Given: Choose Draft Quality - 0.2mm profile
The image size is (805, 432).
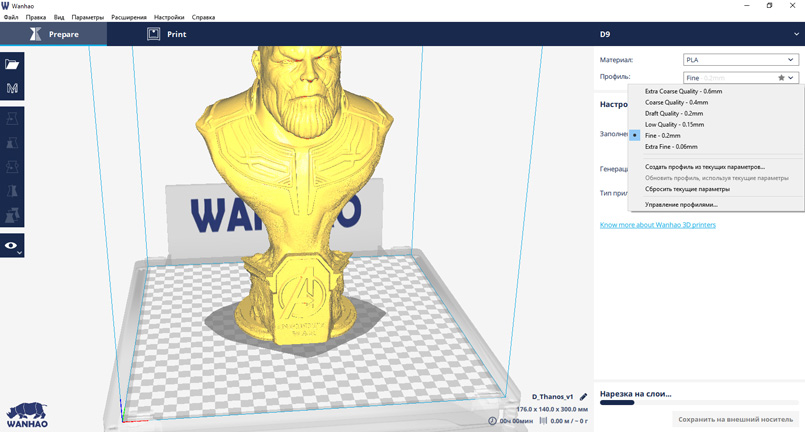Looking at the screenshot, I should (x=674, y=113).
